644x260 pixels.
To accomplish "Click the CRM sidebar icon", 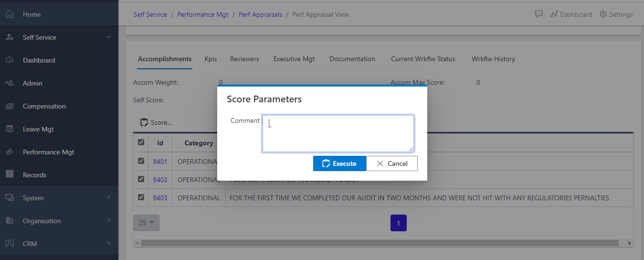I will coord(10,244).
